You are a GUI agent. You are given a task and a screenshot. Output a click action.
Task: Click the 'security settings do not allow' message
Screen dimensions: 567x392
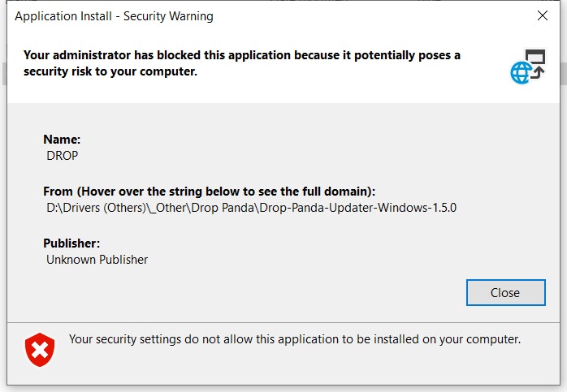(294, 339)
